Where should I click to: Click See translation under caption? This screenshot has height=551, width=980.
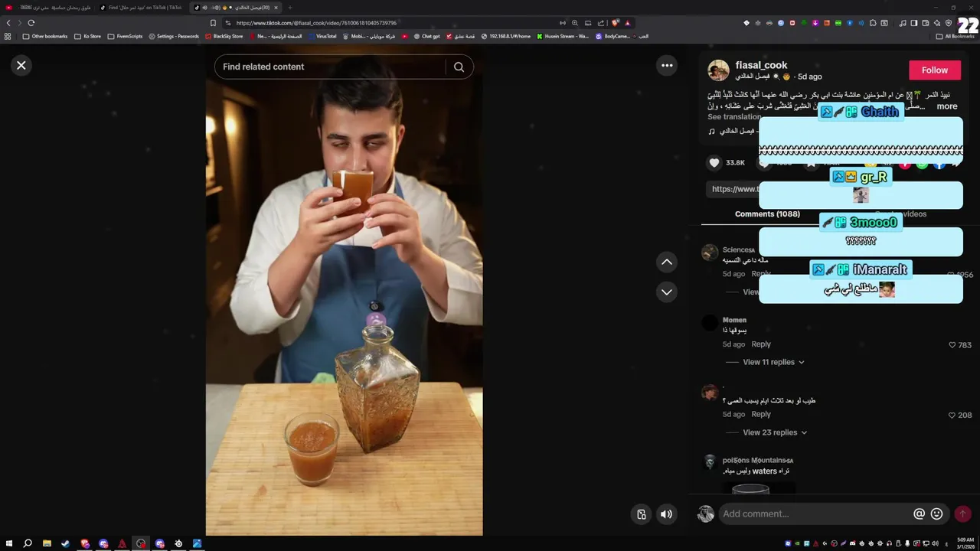coord(733,117)
